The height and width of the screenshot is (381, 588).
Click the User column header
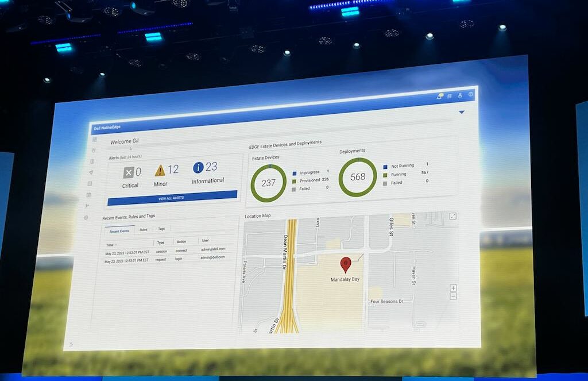[x=206, y=241]
